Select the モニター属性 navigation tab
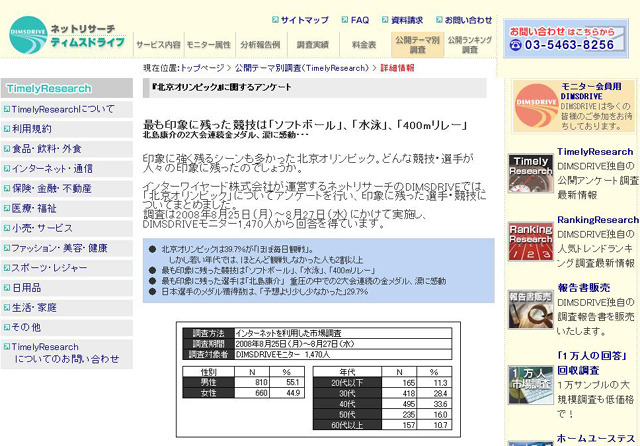 209,45
